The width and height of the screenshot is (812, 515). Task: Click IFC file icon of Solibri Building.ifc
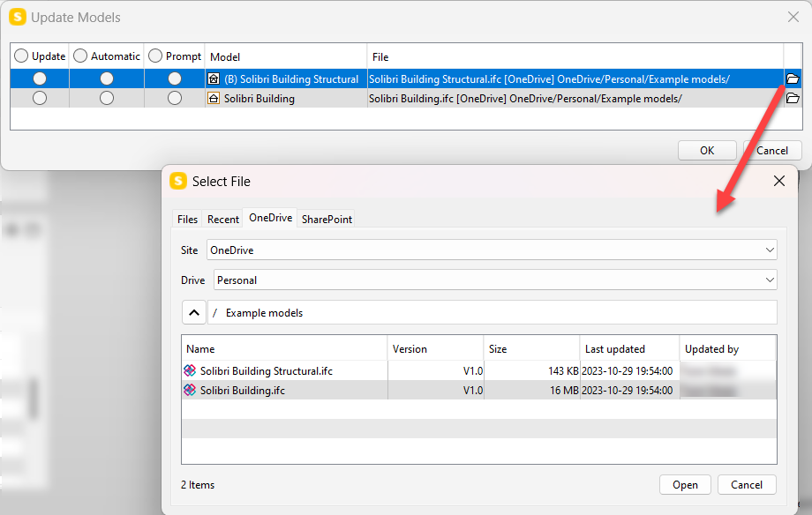pos(190,390)
